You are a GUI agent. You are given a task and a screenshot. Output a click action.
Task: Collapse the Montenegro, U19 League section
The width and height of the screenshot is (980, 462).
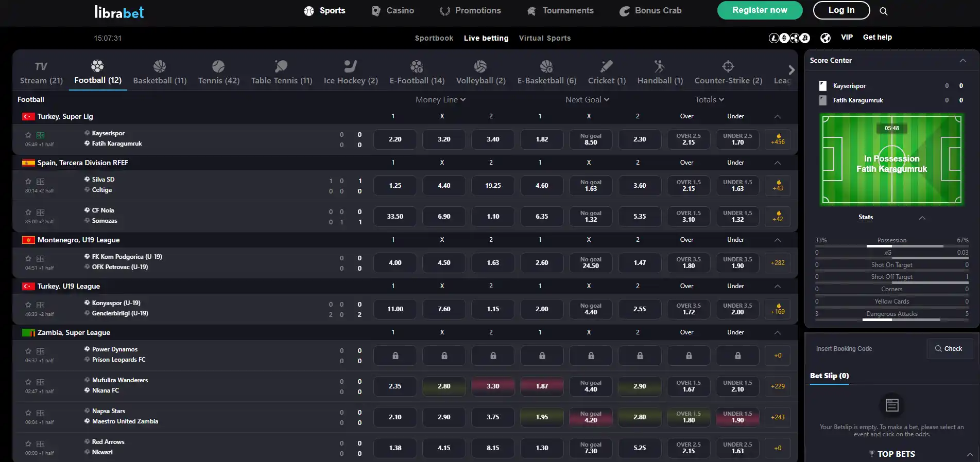click(778, 240)
